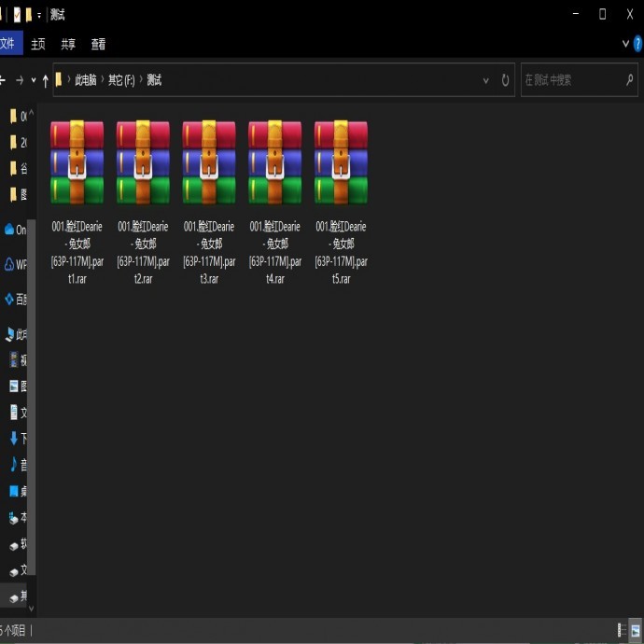Open sidebar folder starting with 谷
Image resolution: width=644 pixels, height=644 pixels.
(18, 168)
